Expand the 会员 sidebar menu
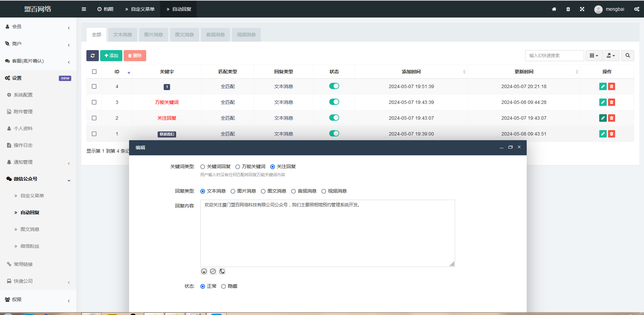The height and width of the screenshot is (315, 644). (37, 27)
